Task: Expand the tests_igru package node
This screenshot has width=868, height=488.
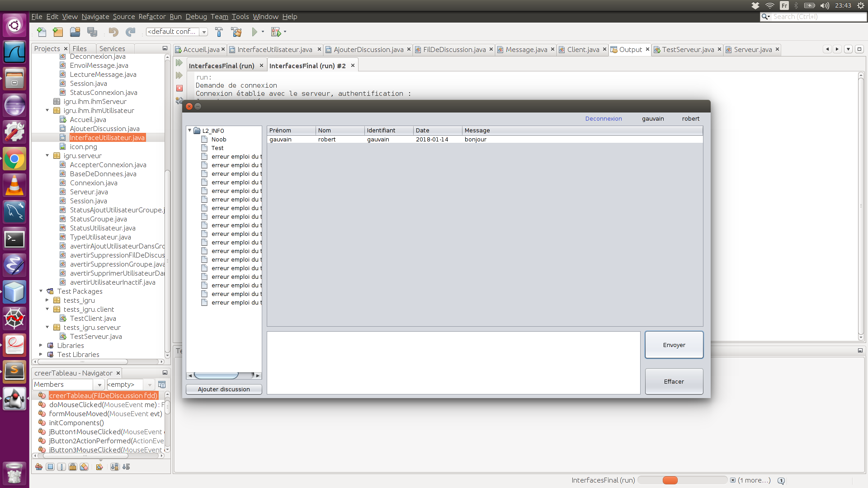Action: [x=47, y=300]
